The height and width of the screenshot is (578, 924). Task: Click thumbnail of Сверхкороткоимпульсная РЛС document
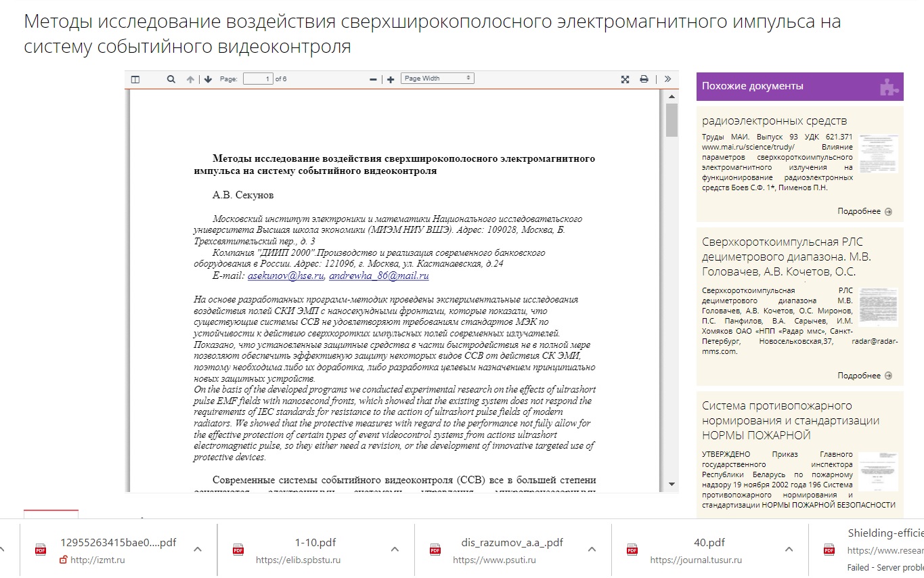tap(878, 308)
